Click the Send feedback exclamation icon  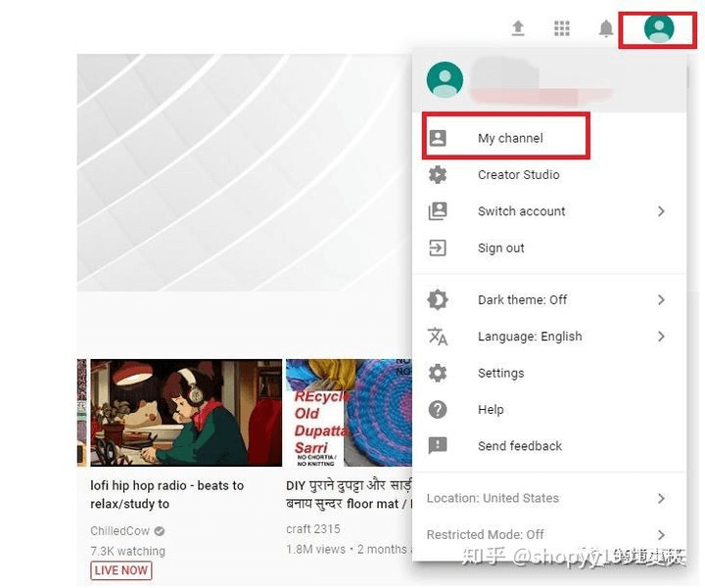[x=438, y=446]
